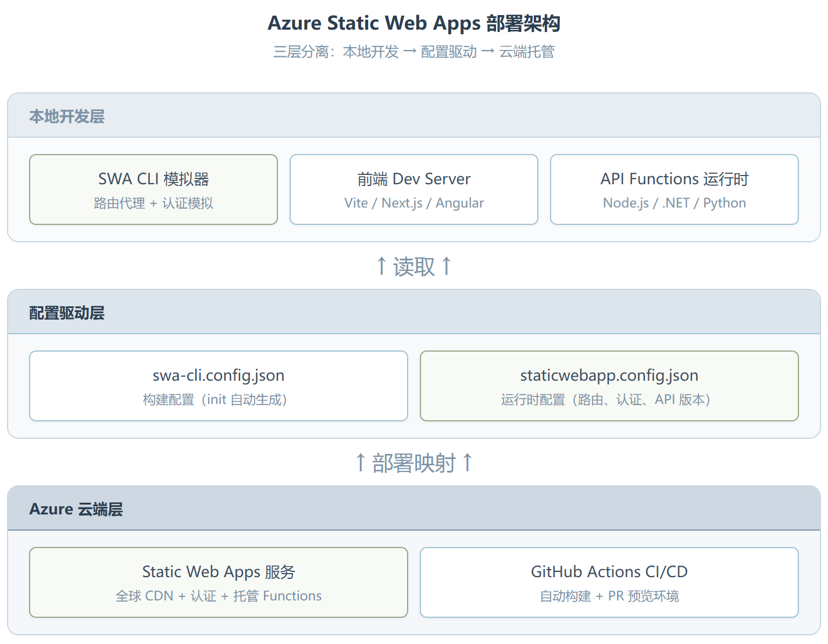Click the 读取 arrow label
This screenshot has width=828, height=644.
point(414,267)
